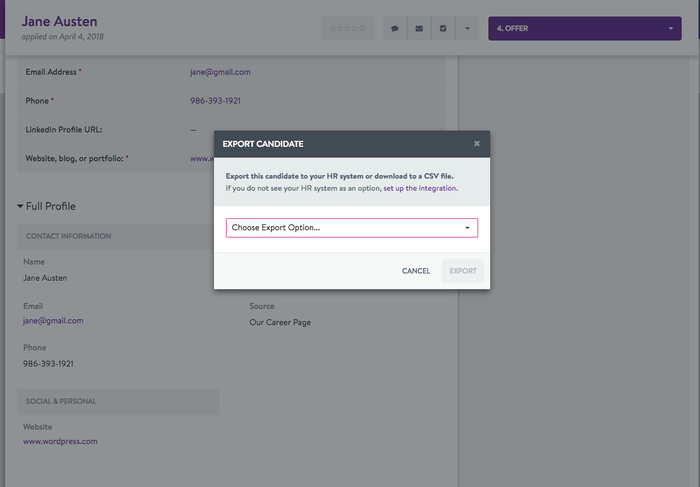Viewport: 700px width, 487px height.
Task: Open the more actions caret menu
Action: (x=467, y=29)
